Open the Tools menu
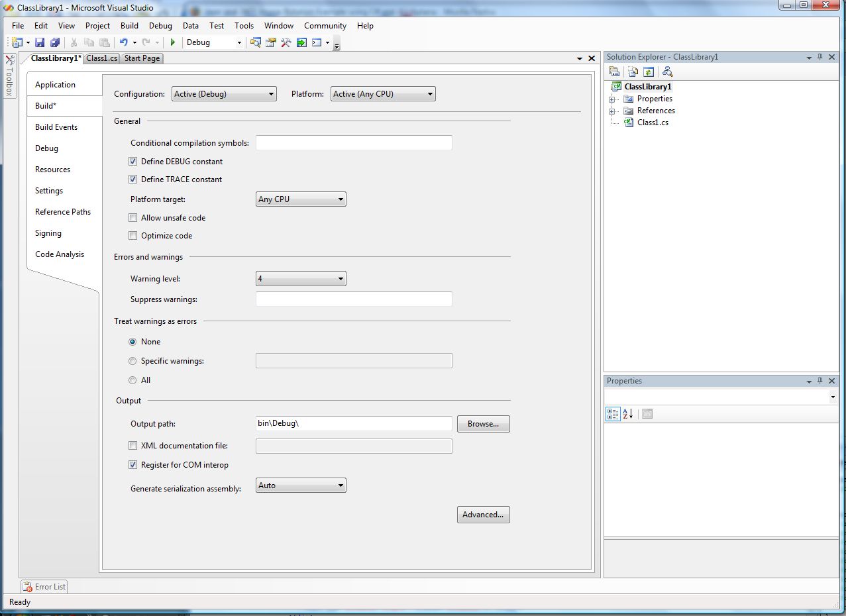Screen dimensions: 846x616 click(244, 26)
